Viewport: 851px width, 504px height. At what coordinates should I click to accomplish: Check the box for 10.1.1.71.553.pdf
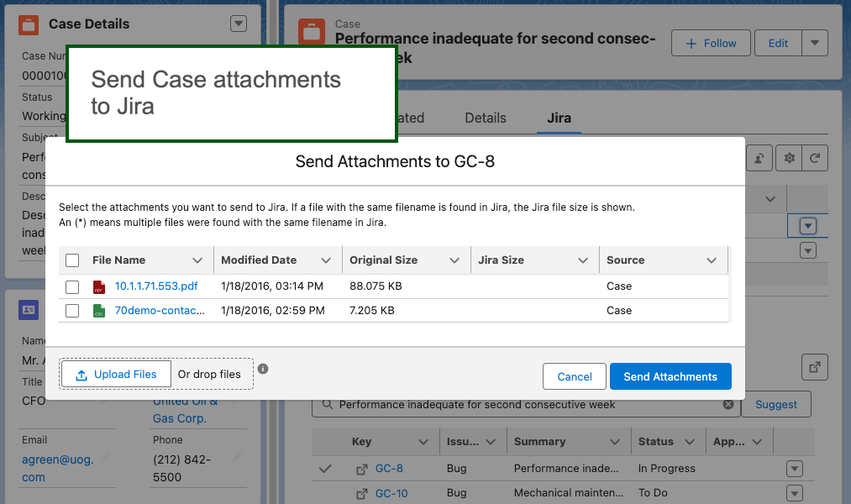pos(72,287)
